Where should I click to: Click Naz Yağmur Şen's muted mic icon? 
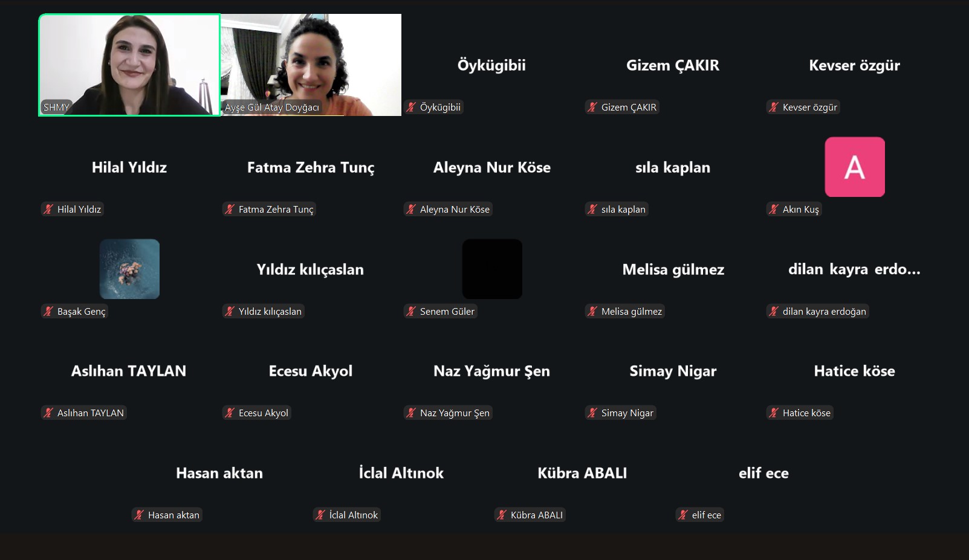pos(411,413)
